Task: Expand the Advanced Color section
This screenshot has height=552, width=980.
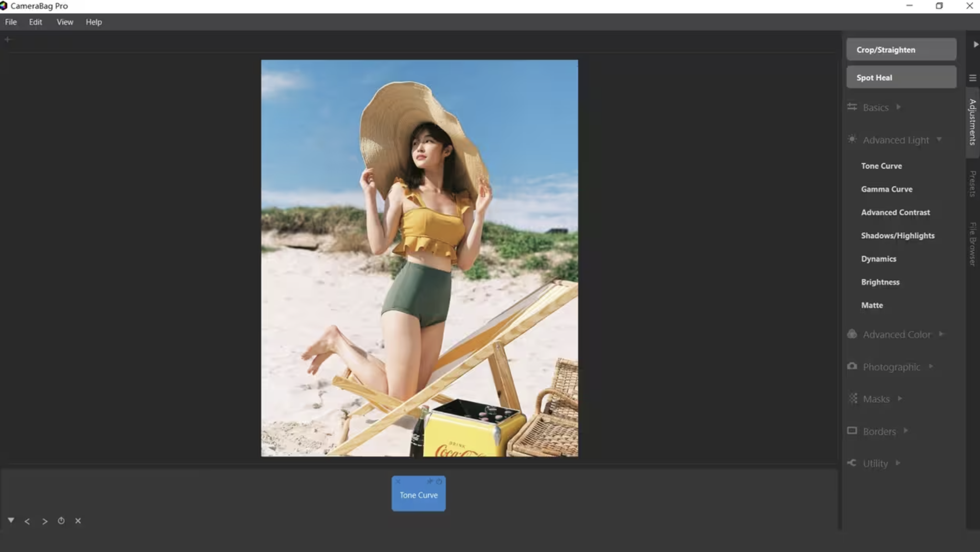Action: [x=896, y=335]
